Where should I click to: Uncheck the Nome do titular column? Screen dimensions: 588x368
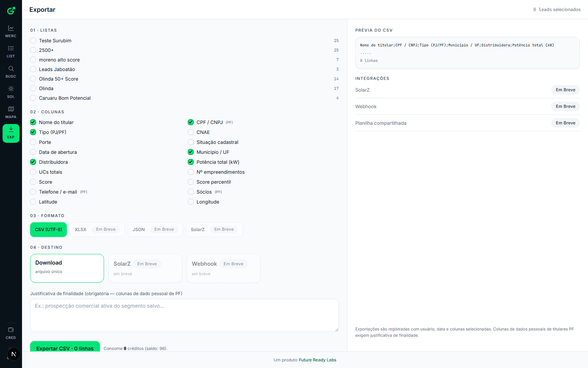pyautogui.click(x=33, y=122)
